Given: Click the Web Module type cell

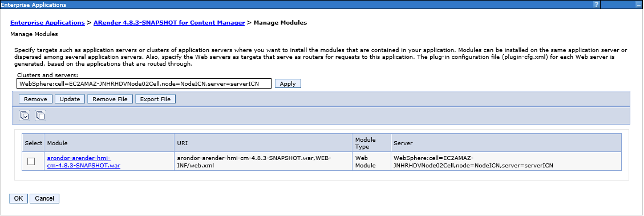Looking at the screenshot, I should click(372, 162).
